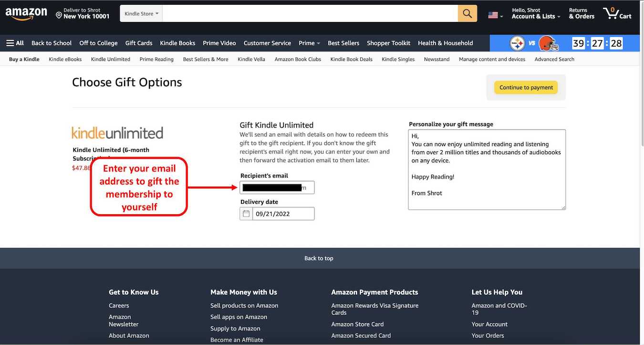Select the Newsstand tab
Viewport: 644px width, 345px height.
(x=437, y=59)
